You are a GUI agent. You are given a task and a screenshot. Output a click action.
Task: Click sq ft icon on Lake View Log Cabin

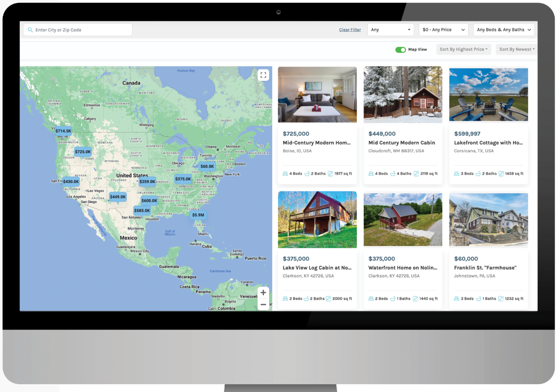point(329,299)
